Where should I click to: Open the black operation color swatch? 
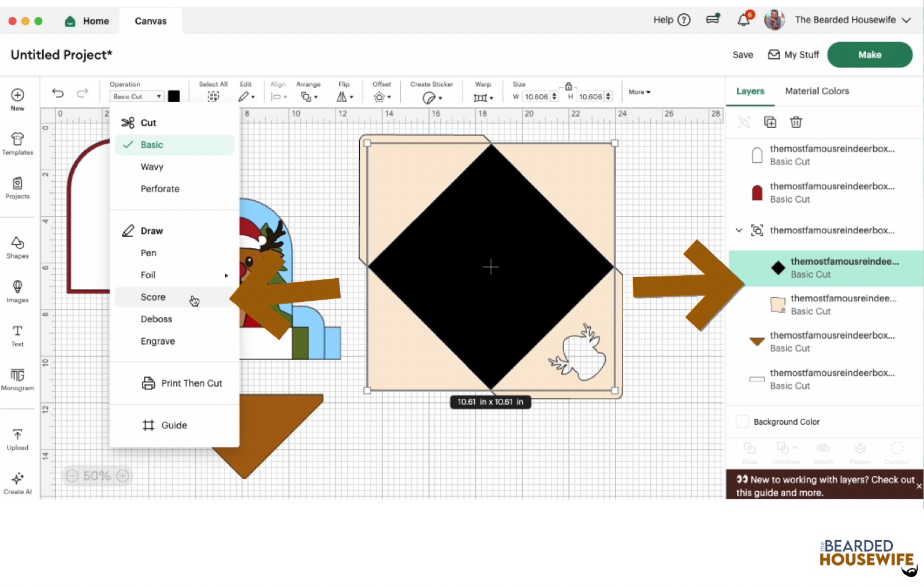pyautogui.click(x=174, y=96)
